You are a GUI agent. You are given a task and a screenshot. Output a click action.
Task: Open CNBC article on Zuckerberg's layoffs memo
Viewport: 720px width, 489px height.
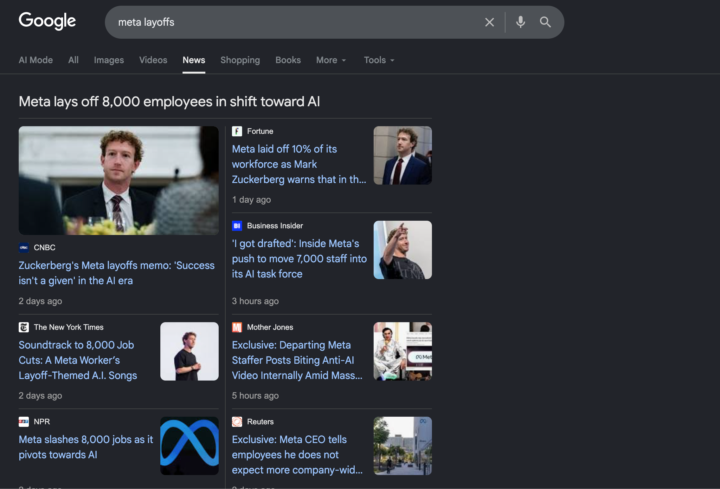(x=117, y=273)
